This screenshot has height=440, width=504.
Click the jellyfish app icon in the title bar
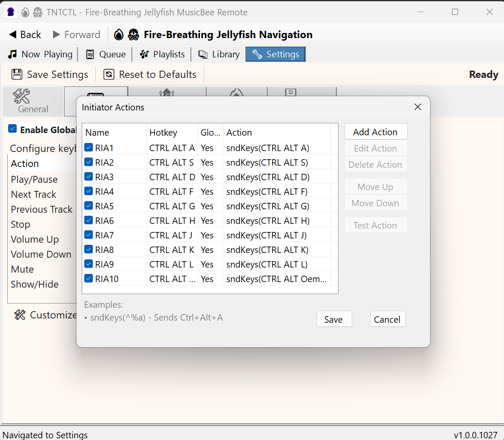tap(10, 12)
